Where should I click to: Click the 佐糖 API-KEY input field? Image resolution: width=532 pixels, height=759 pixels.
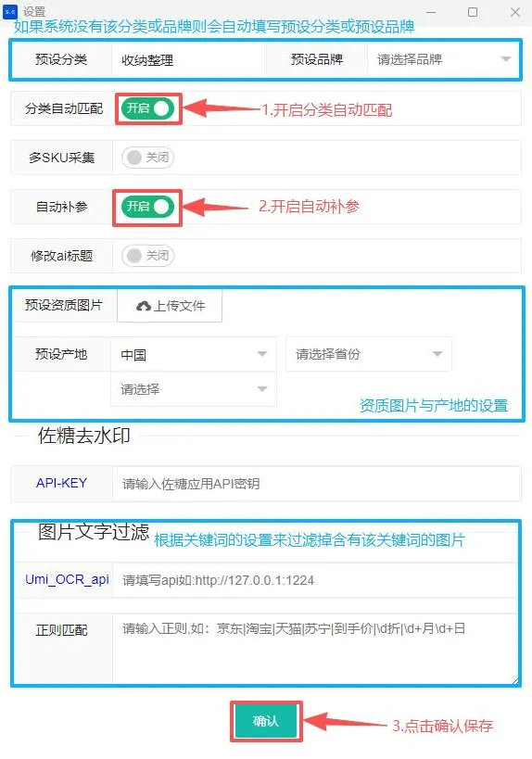coord(317,484)
